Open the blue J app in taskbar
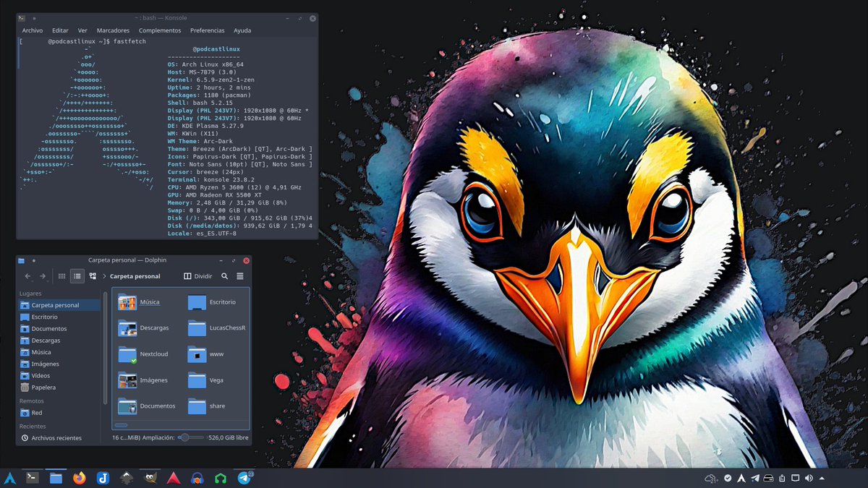Screen dimensions: 868x488 pyautogui.click(x=103, y=477)
